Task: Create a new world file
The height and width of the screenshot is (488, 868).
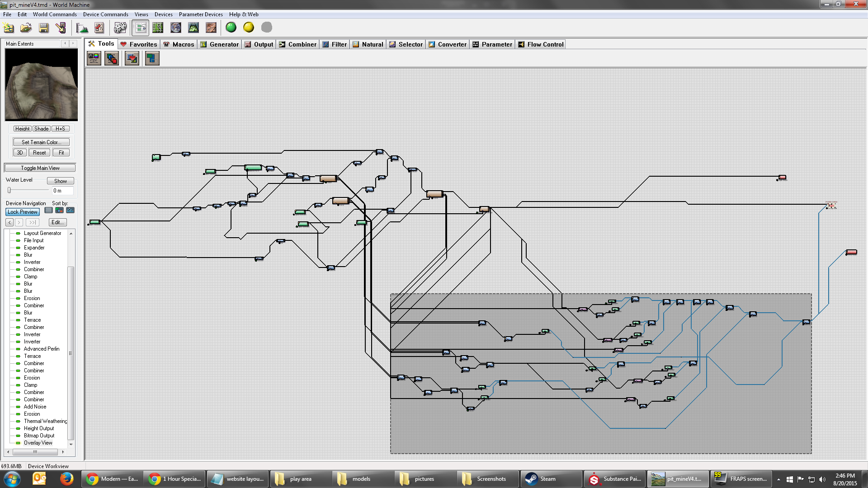Action: (9, 28)
